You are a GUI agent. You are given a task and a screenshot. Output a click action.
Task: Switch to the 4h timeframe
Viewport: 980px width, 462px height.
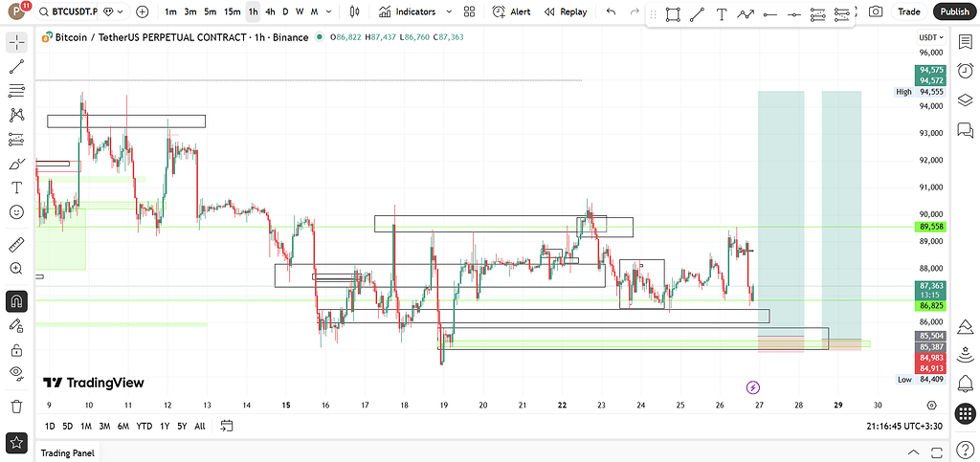point(271,11)
